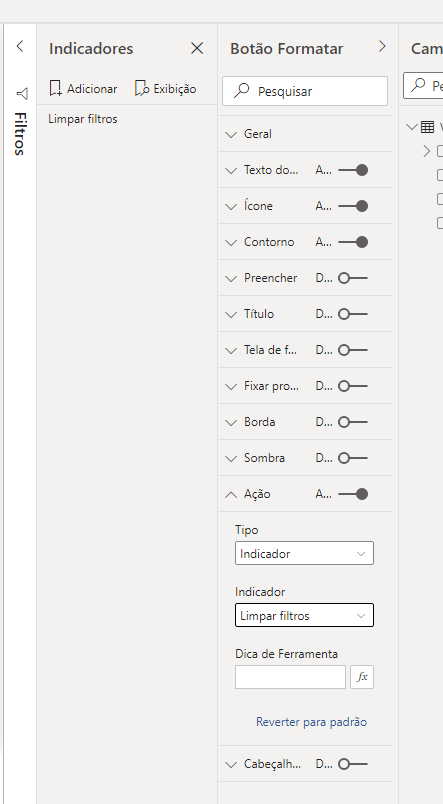This screenshot has height=804, width=443.
Task: Turn off the Ícone toggle
Action: click(x=353, y=206)
